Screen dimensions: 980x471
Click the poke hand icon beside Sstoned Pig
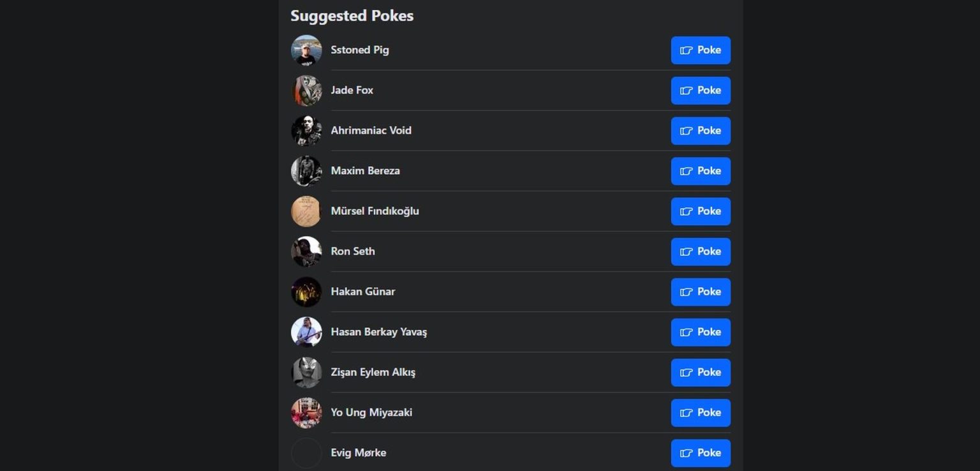click(x=687, y=50)
